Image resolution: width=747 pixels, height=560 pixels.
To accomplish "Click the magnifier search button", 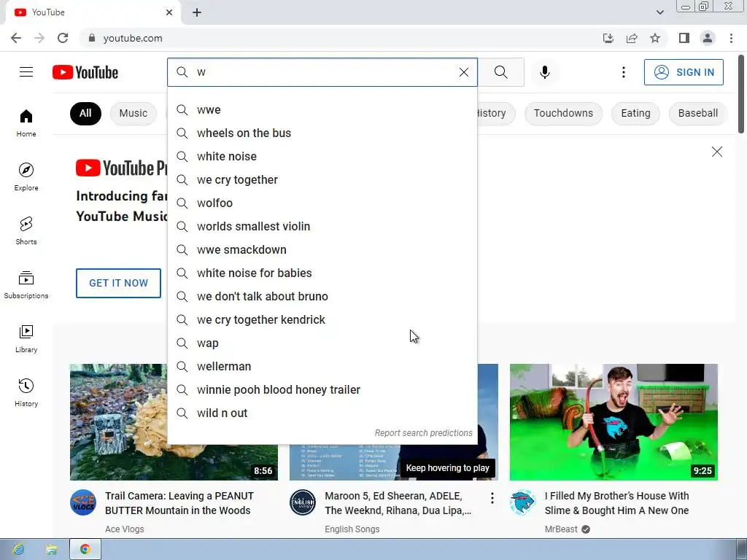I will [500, 72].
